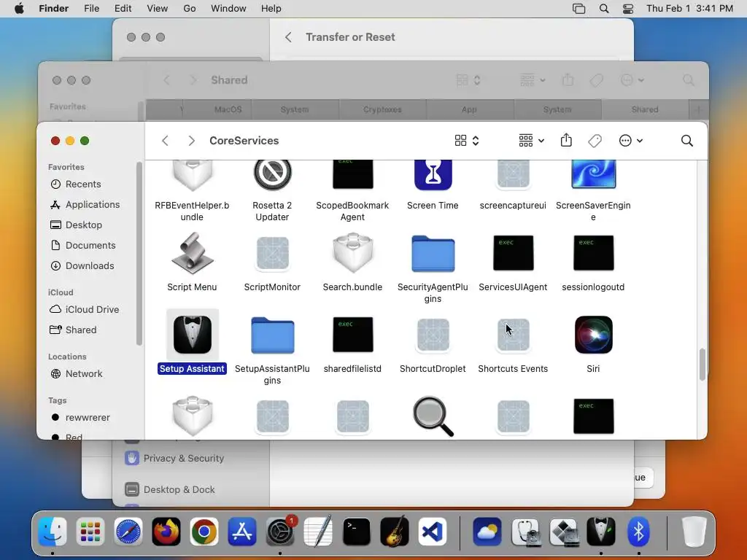
Task: Select the Shortcuts Events app icon
Action: pyautogui.click(x=513, y=335)
